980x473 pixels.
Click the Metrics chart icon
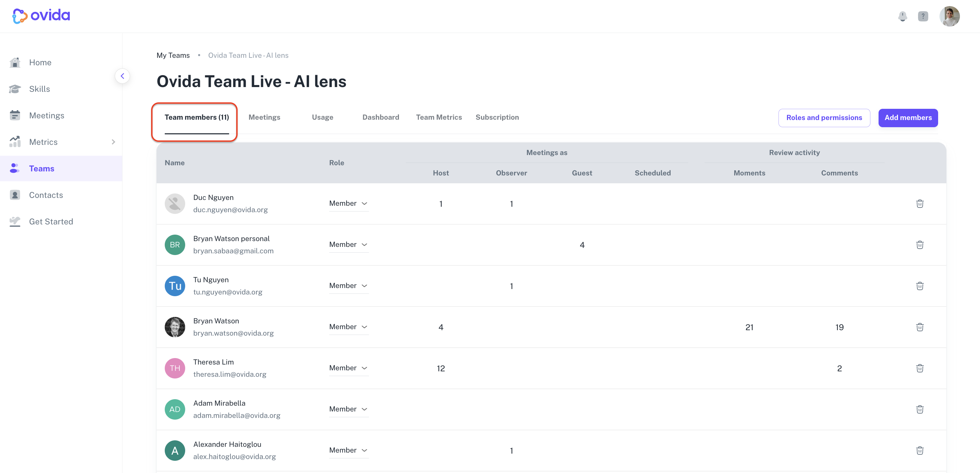click(x=15, y=142)
